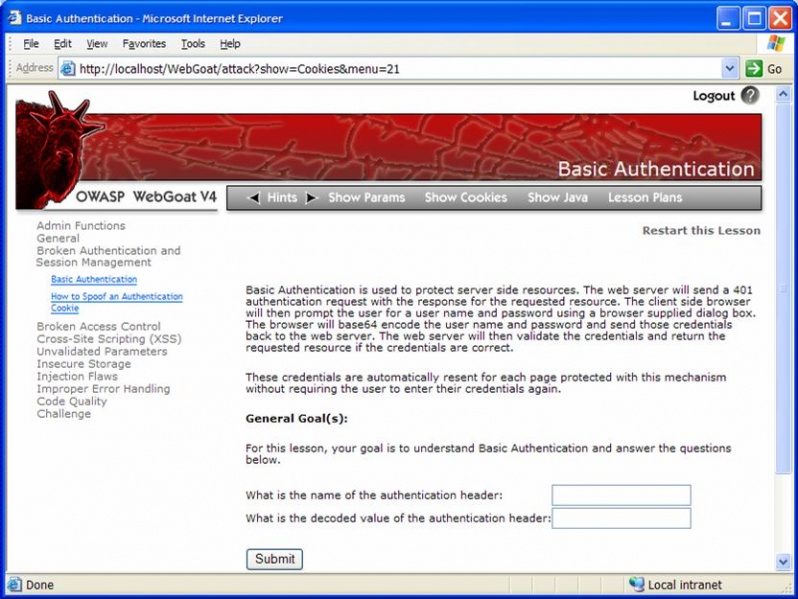Click the help question mark icon
This screenshot has width=798, height=599.
(x=750, y=95)
